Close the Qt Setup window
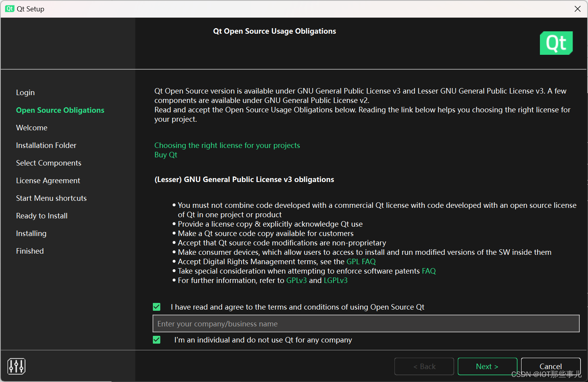Image resolution: width=588 pixels, height=382 pixels. 577,9
